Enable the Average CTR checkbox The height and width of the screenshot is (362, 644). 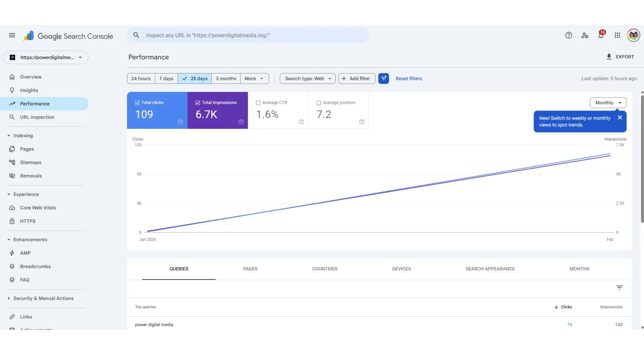[258, 103]
